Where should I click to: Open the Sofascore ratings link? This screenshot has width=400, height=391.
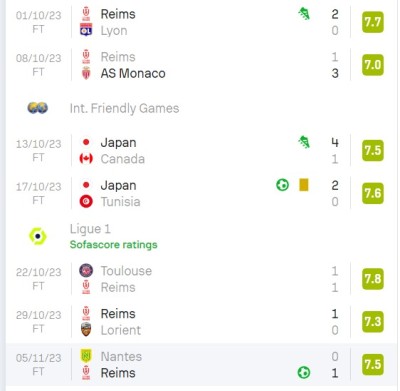click(113, 245)
